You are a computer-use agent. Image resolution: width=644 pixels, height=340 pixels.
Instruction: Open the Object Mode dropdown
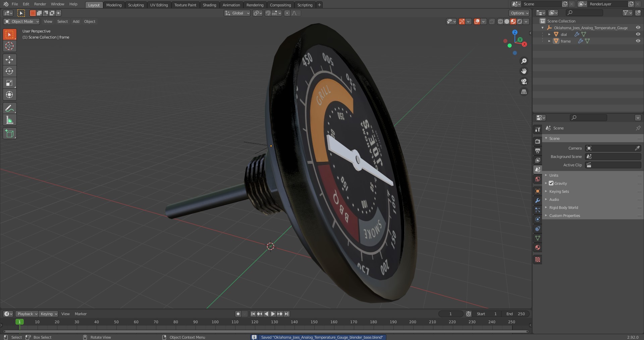point(21,21)
